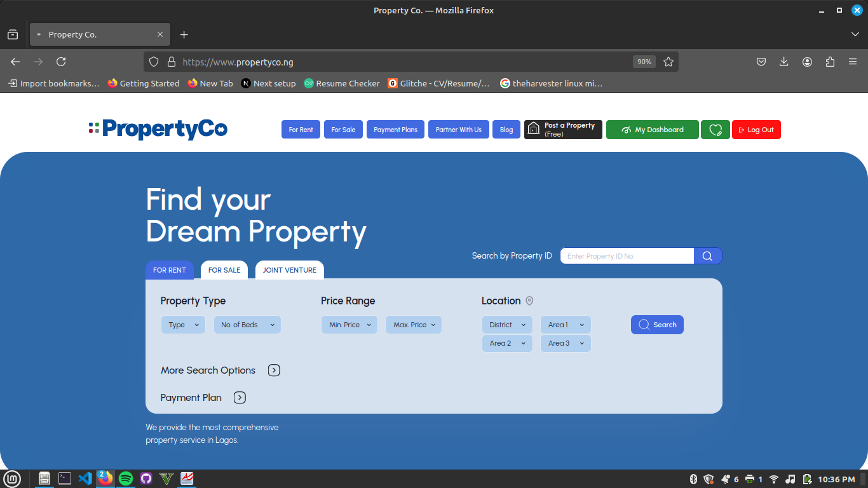Open the District dropdown
The width and height of the screenshot is (868, 488).
pos(507,325)
